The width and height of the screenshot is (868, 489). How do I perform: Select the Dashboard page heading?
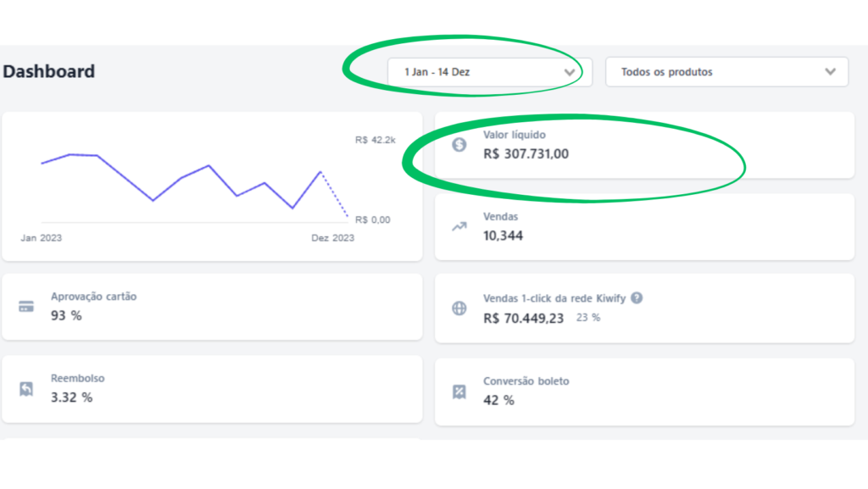[x=49, y=72]
